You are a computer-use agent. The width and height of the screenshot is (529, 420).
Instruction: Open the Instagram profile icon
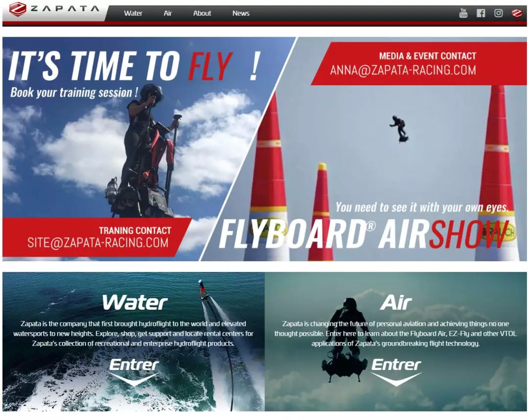(498, 13)
